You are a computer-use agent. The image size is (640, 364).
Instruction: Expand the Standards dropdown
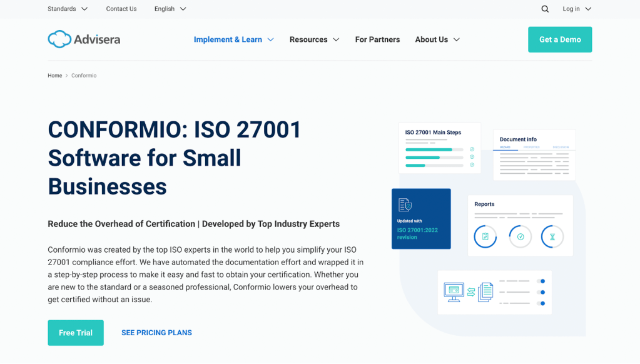(x=68, y=9)
